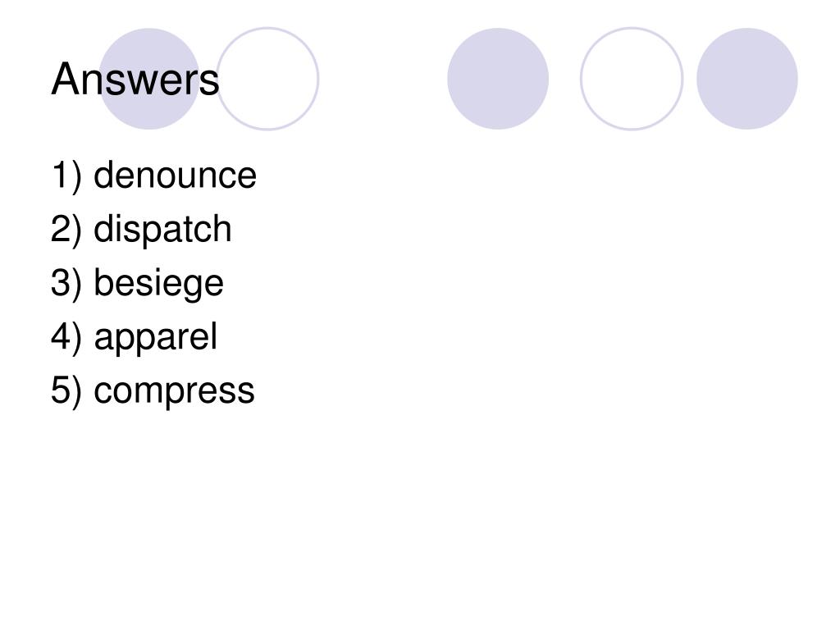Select the word "denounce"
Screen dimensions: 840x630
tap(176, 175)
